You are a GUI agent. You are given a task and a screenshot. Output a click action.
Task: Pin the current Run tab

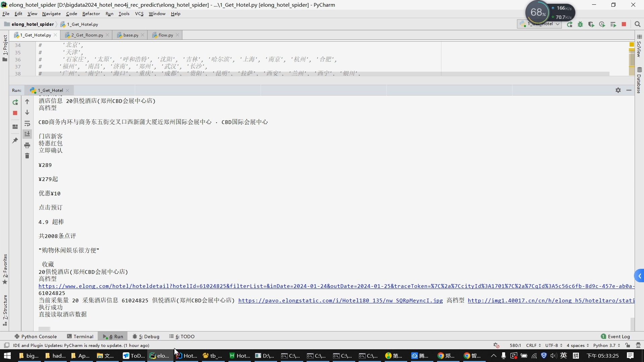[x=15, y=140]
